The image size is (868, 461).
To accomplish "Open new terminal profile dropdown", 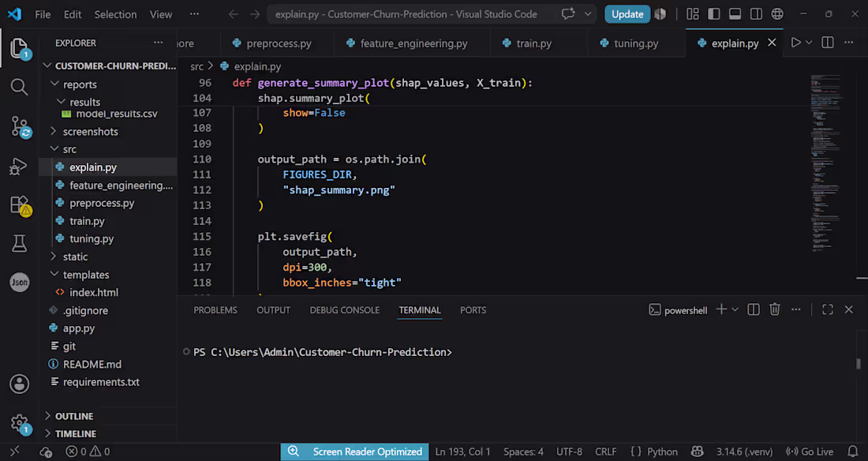I will (x=735, y=309).
